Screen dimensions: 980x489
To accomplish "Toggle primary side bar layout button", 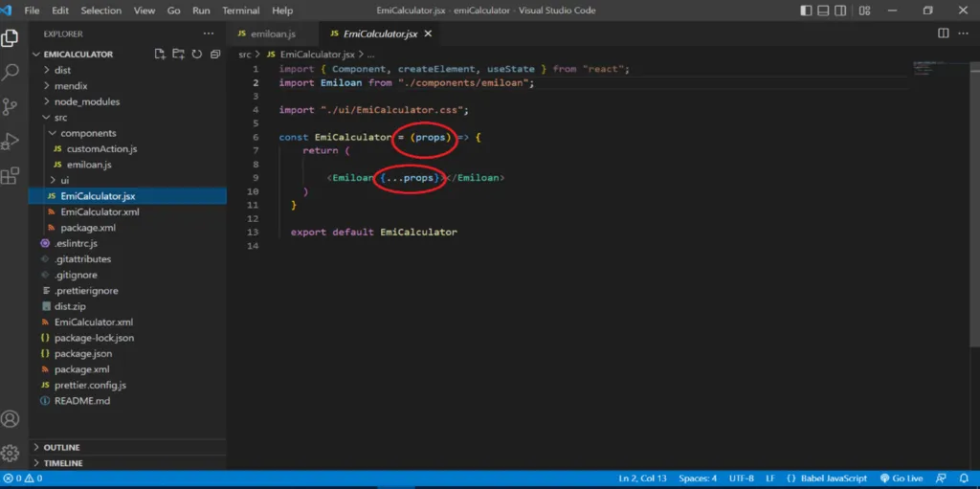I will 806,10.
